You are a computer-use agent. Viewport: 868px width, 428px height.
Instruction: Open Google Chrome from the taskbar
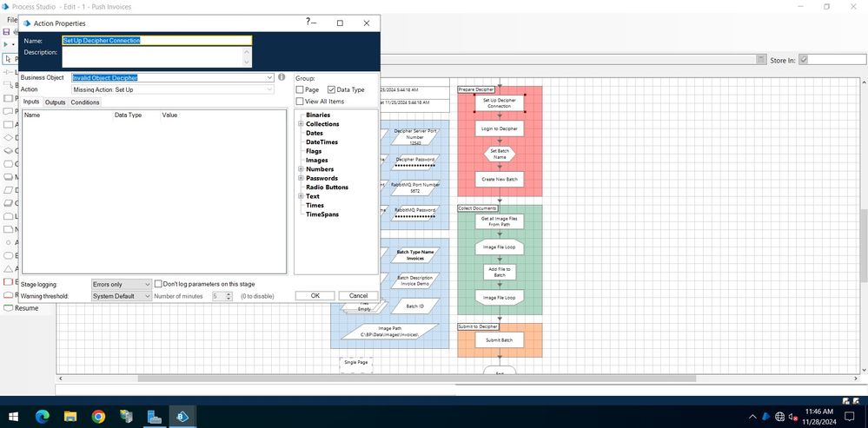tap(98, 417)
